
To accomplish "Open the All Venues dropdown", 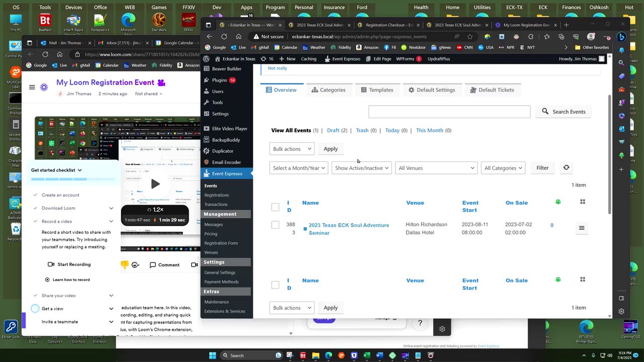I will tap(436, 168).
